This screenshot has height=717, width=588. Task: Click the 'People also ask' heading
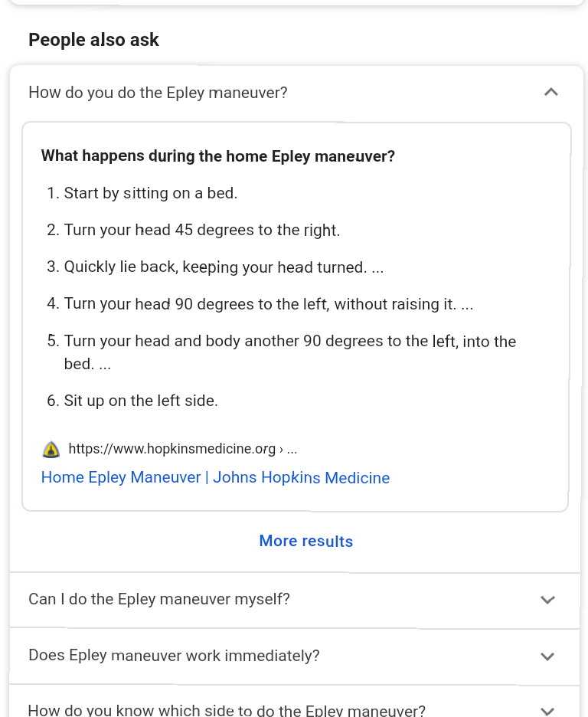pos(93,40)
